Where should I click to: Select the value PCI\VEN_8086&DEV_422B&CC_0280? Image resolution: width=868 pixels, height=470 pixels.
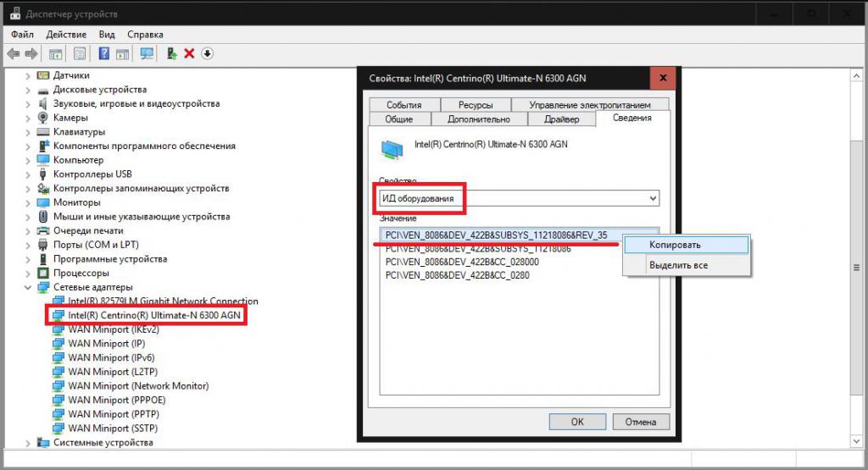[457, 275]
